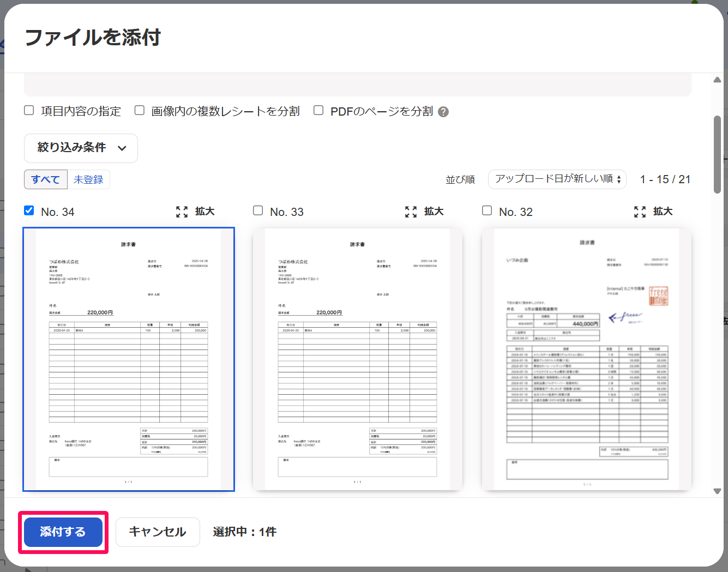Viewport: 728px width, 572px height.
Task: Toggle the PDFのページを分割 checkbox
Action: point(318,110)
